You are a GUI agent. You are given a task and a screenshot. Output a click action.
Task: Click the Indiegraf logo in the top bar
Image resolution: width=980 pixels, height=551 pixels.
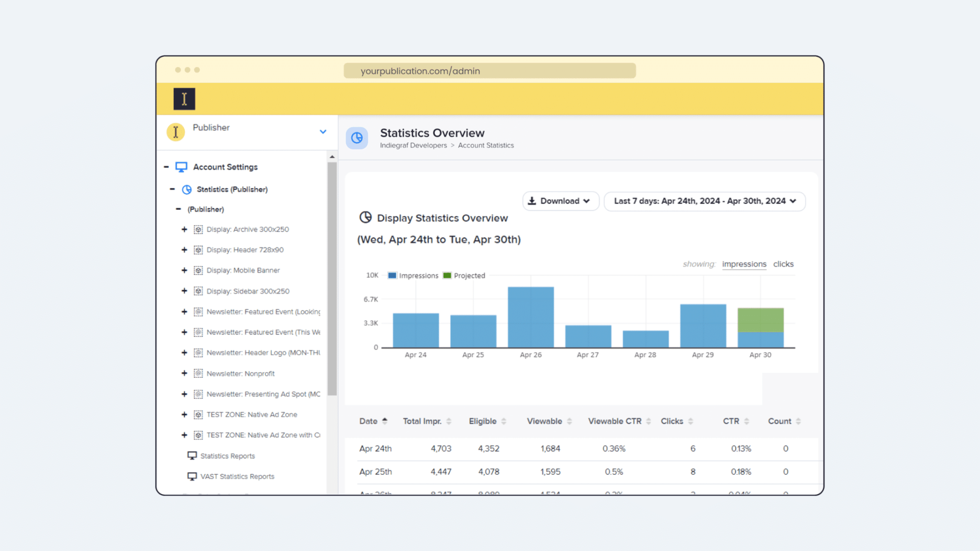click(184, 99)
